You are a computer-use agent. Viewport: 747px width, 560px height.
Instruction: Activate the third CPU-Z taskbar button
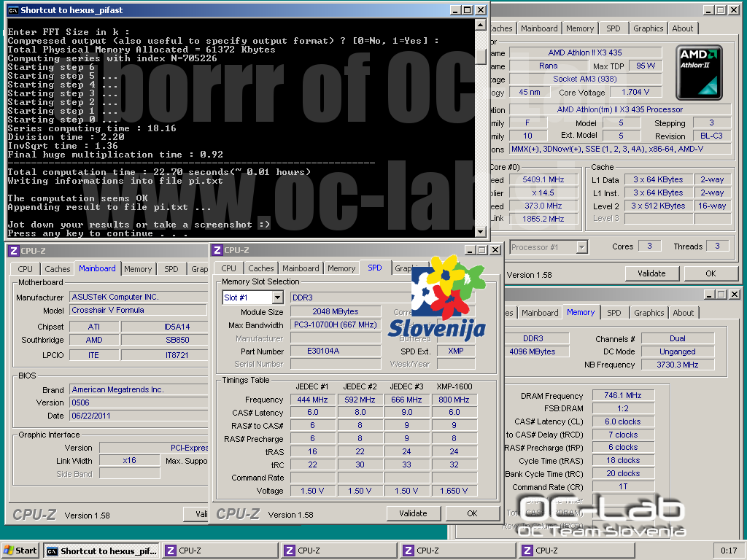pos(458,551)
